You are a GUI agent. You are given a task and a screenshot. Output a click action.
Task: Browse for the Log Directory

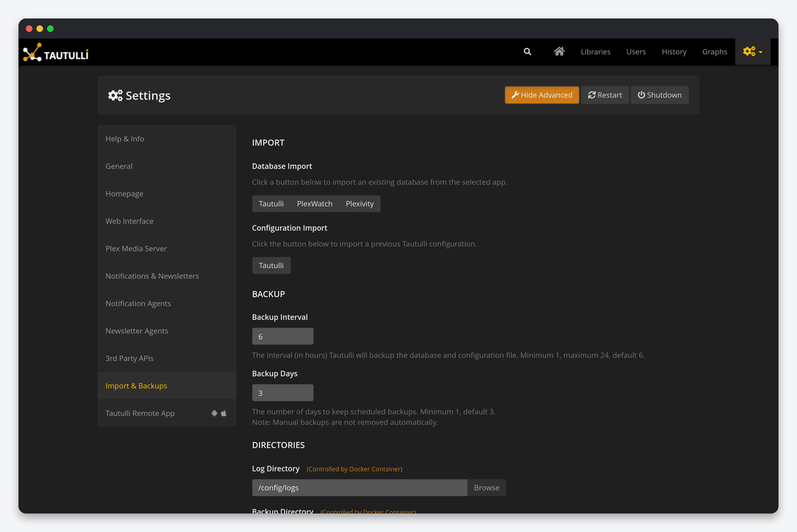[x=487, y=488]
